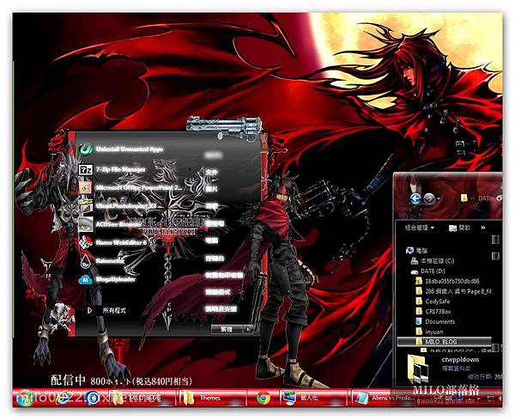Open 控制台 control panel link

[215, 258]
